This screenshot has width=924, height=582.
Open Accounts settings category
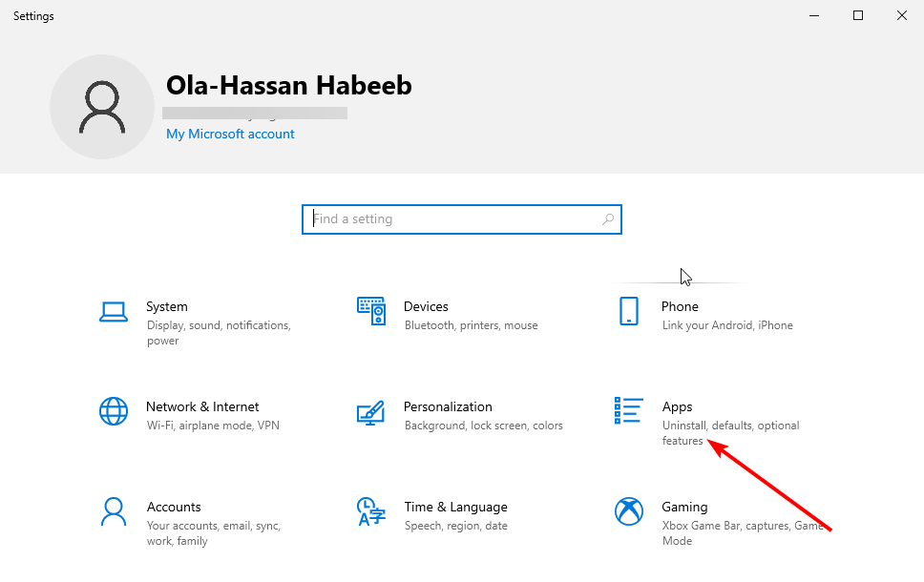(174, 507)
